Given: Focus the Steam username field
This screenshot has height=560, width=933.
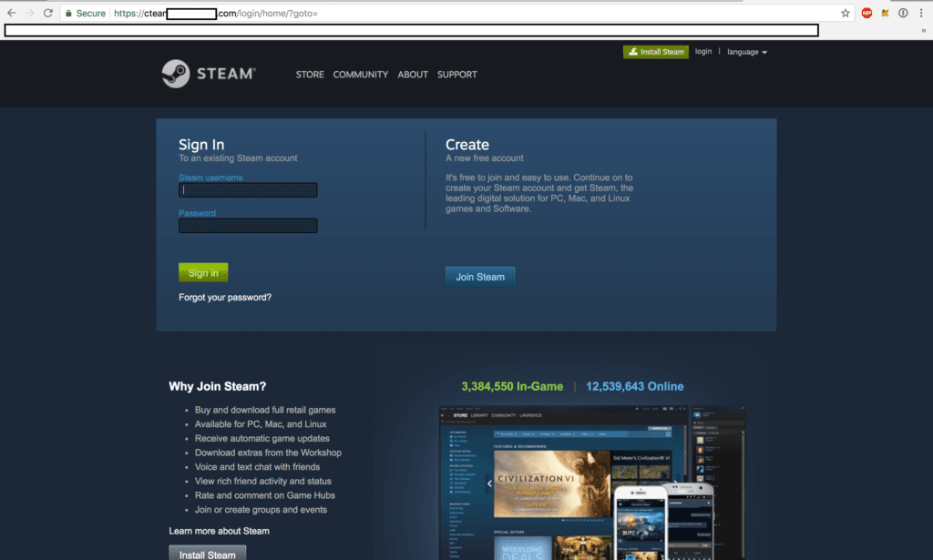Looking at the screenshot, I should pyautogui.click(x=248, y=190).
